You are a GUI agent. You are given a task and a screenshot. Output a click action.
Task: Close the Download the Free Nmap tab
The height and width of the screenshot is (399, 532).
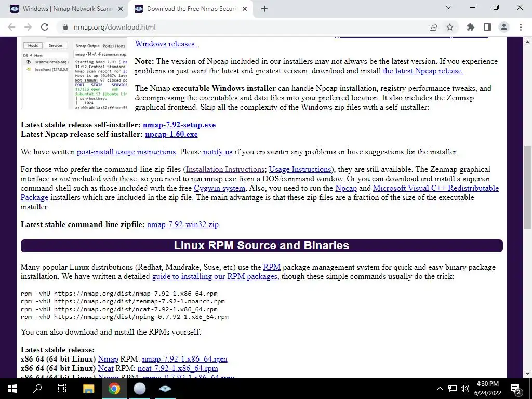(245, 9)
